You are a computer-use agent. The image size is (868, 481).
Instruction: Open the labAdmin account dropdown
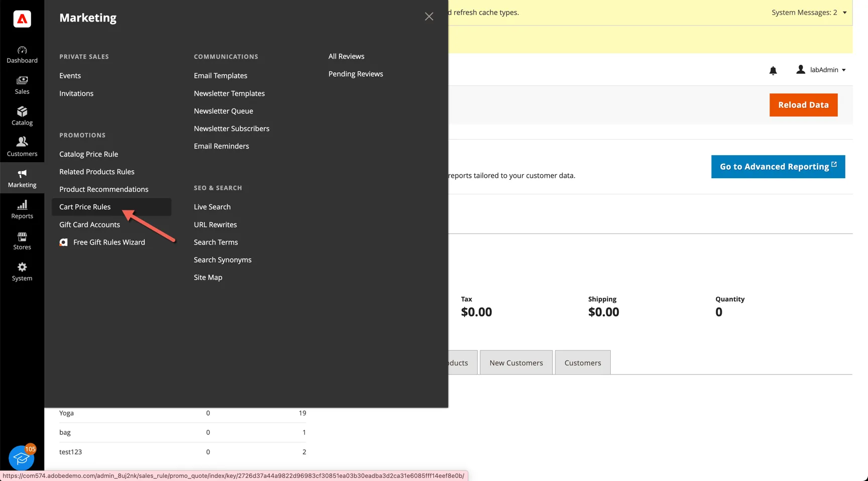tap(821, 70)
